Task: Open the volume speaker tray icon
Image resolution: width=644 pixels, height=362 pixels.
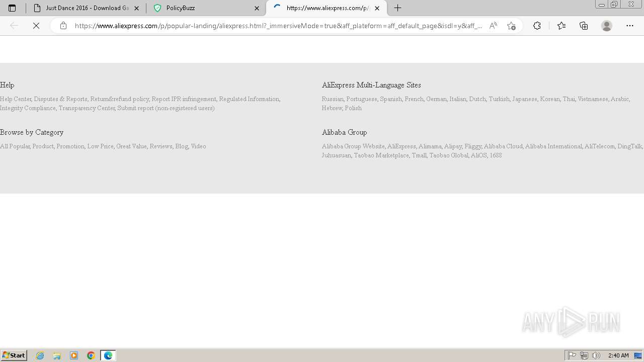Action: pyautogui.click(x=596, y=355)
